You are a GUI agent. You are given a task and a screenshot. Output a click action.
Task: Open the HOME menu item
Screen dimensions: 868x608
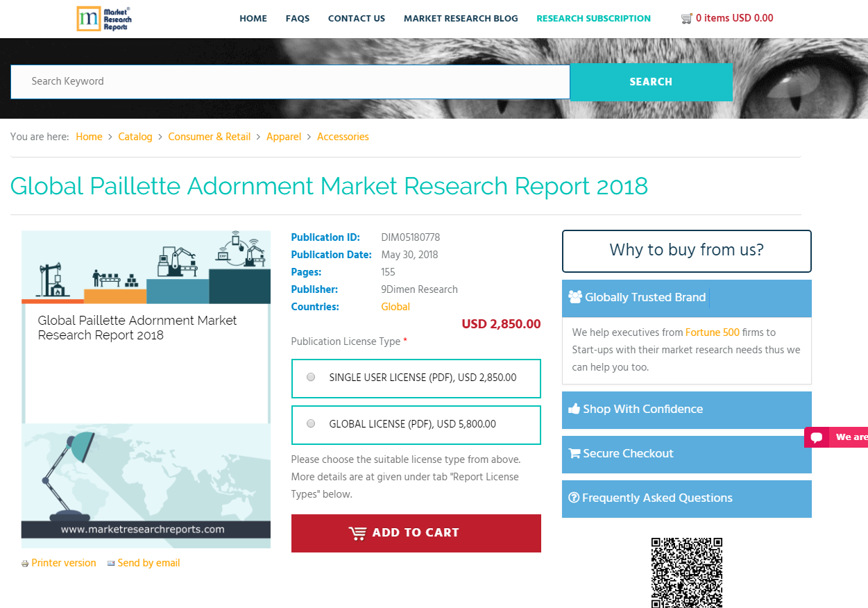[253, 19]
